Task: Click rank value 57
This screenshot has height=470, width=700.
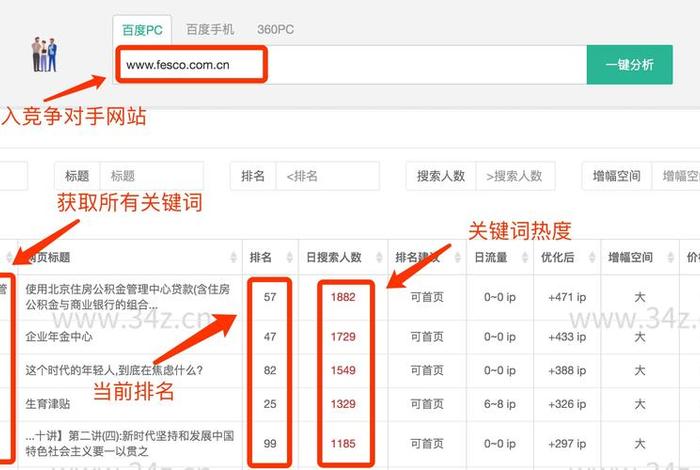Action: 270,297
